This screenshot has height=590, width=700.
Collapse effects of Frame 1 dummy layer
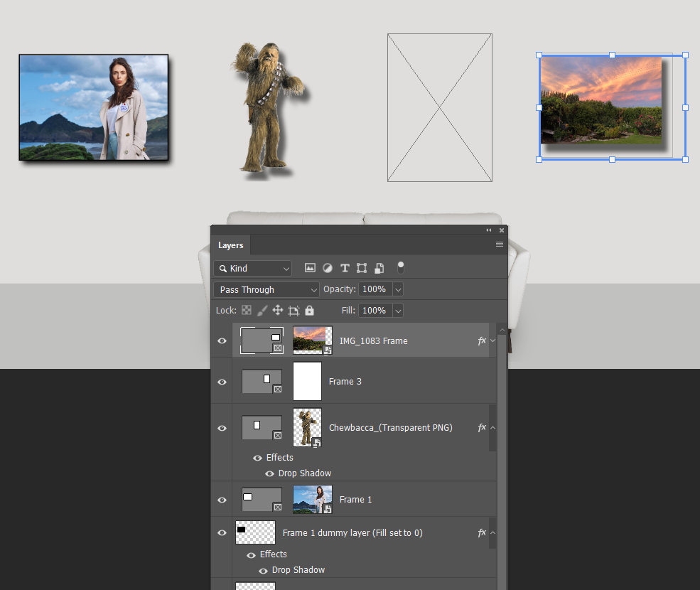click(493, 532)
